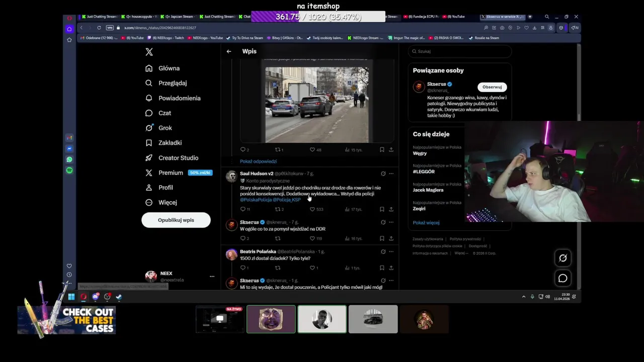Open the X logo home link
The height and width of the screenshot is (362, 644).
(149, 52)
